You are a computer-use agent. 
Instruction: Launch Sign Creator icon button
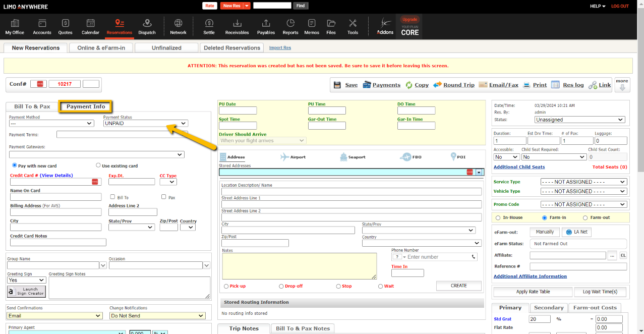point(26,292)
